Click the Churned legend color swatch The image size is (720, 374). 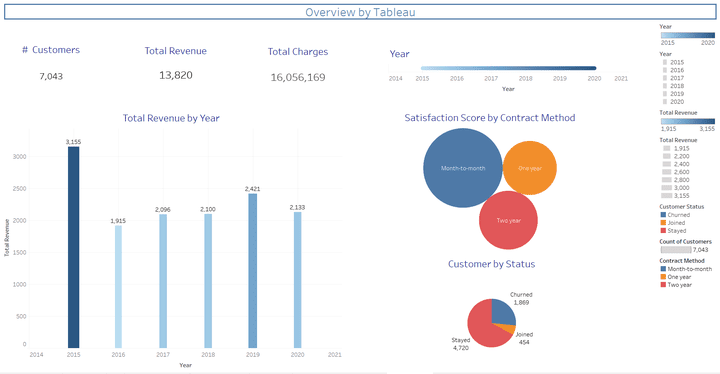[663, 215]
